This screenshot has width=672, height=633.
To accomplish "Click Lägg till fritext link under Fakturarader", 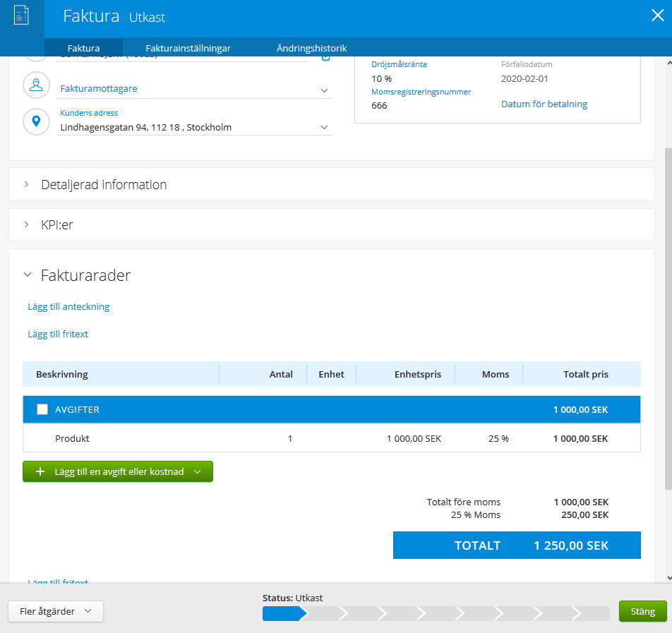I will pos(58,334).
